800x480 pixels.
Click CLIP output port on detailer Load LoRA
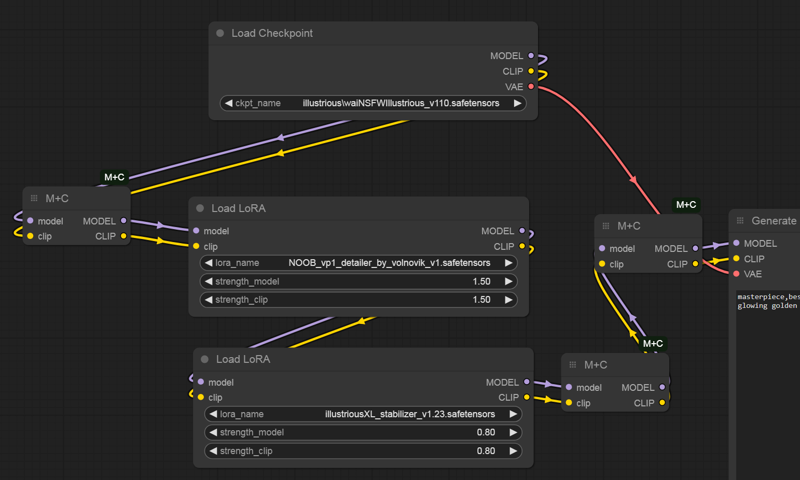pos(522,246)
